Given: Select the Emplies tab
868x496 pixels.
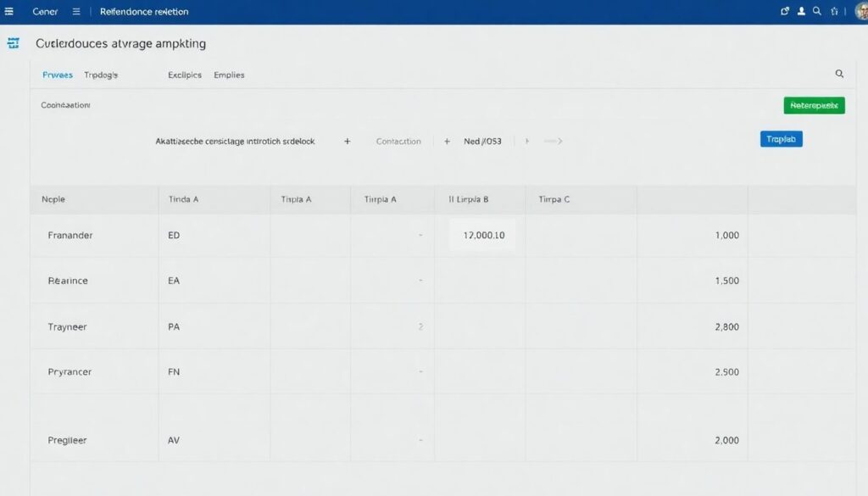Looking at the screenshot, I should coord(229,75).
